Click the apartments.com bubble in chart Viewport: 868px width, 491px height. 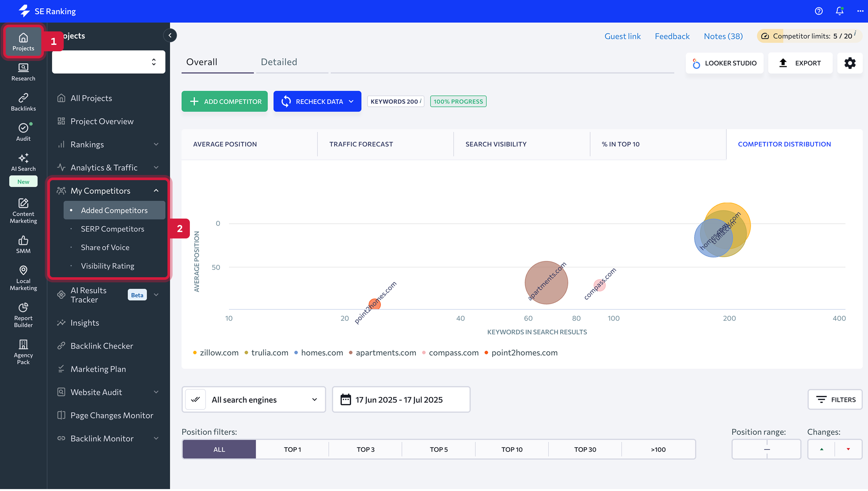pos(546,283)
